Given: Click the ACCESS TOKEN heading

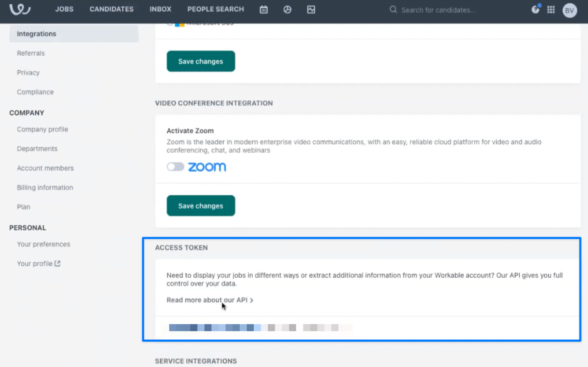Looking at the screenshot, I should click(x=181, y=248).
